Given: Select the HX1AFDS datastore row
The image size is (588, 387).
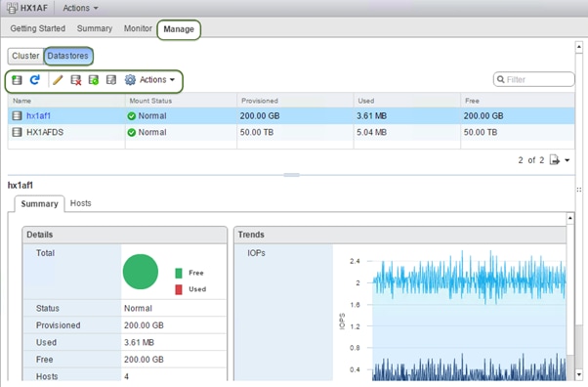Looking at the screenshot, I should tap(291, 133).
